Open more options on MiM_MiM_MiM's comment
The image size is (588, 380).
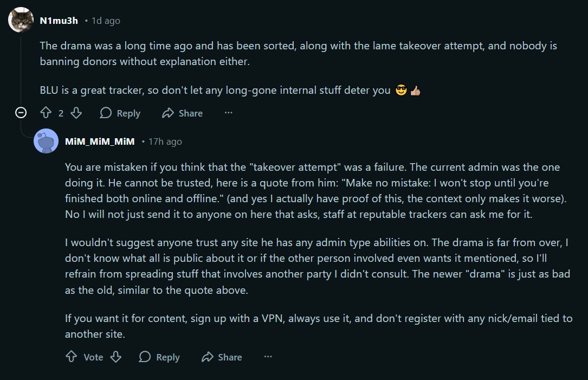(x=268, y=357)
